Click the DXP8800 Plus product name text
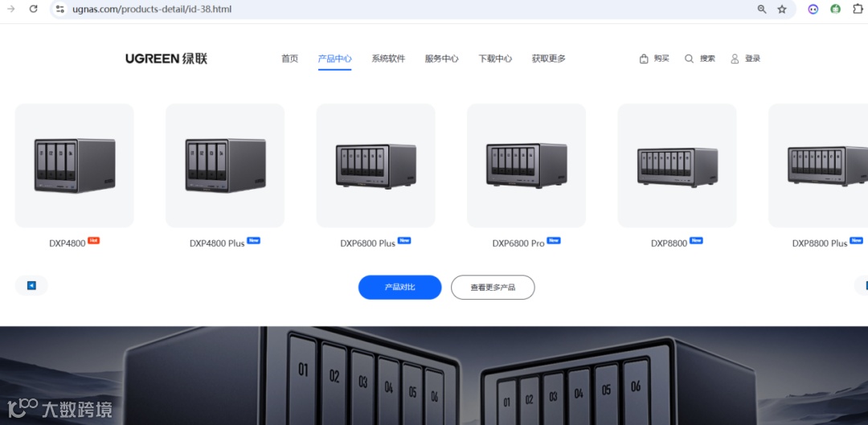The height and width of the screenshot is (425, 868). pyautogui.click(x=819, y=243)
